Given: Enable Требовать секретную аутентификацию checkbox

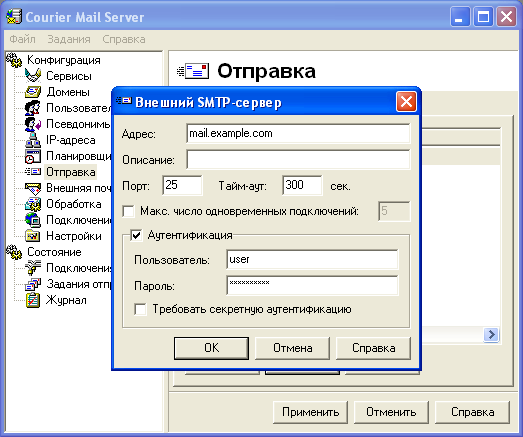Looking at the screenshot, I should coord(140,309).
